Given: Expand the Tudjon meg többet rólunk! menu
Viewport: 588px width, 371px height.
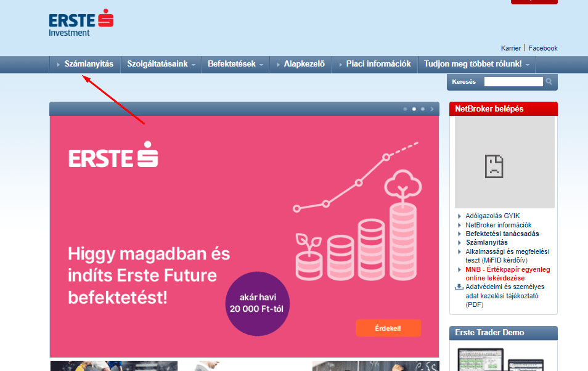Looking at the screenshot, I should click(x=476, y=64).
